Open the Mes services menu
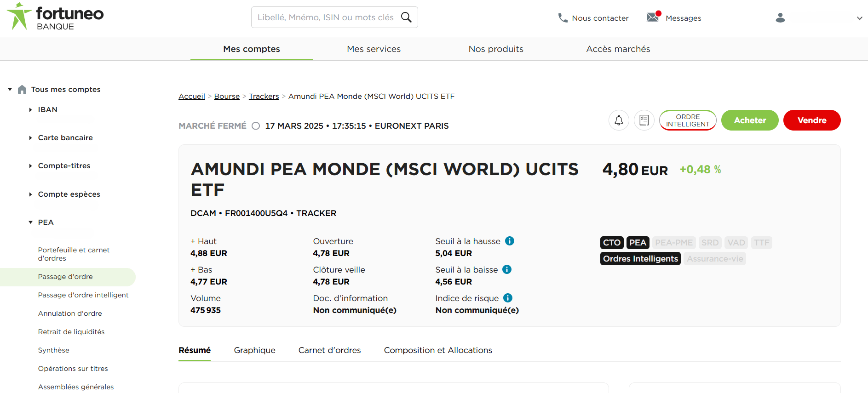 click(374, 49)
